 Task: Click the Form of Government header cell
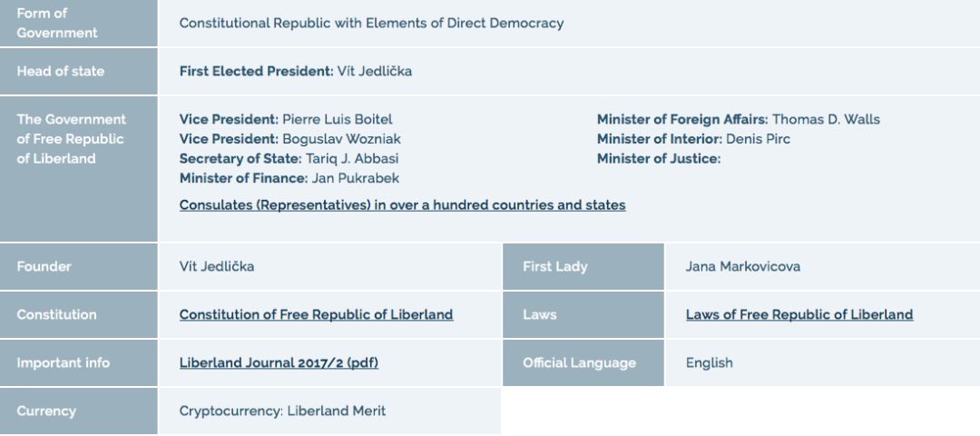[79, 23]
